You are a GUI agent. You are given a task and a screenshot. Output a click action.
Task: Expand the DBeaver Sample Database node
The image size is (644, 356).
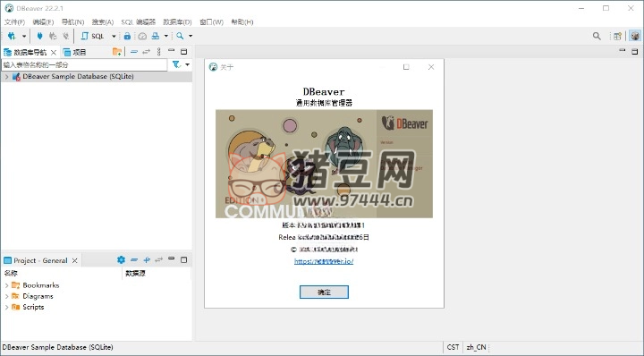point(6,76)
